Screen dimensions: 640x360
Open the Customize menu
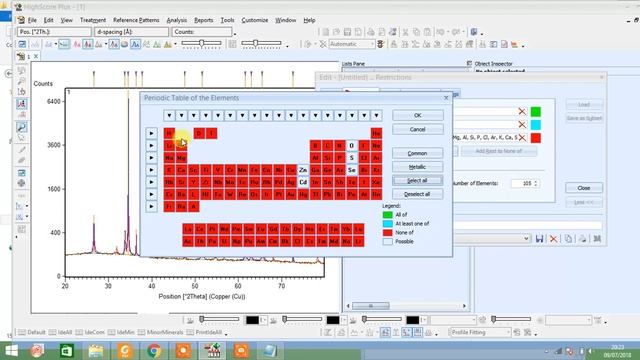[x=255, y=20]
